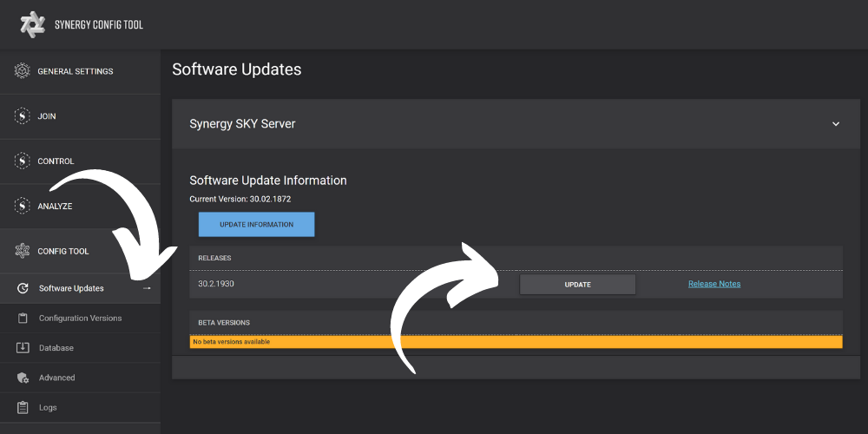
Task: Select Configuration Versions in sidebar
Action: click(80, 319)
